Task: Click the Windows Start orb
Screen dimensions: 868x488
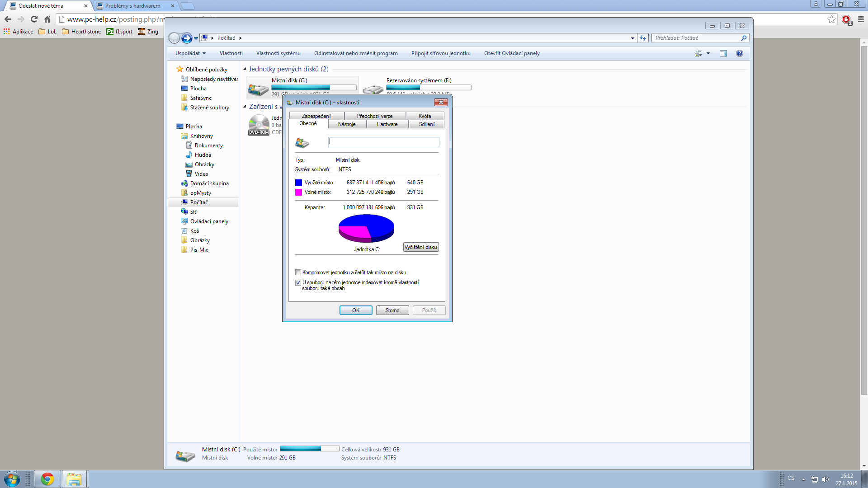Action: pyautogui.click(x=12, y=479)
